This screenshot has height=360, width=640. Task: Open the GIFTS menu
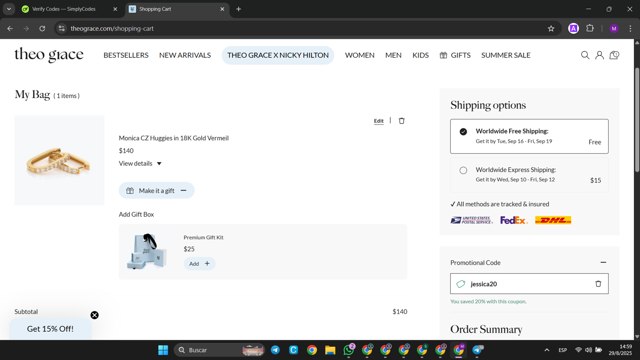(455, 55)
